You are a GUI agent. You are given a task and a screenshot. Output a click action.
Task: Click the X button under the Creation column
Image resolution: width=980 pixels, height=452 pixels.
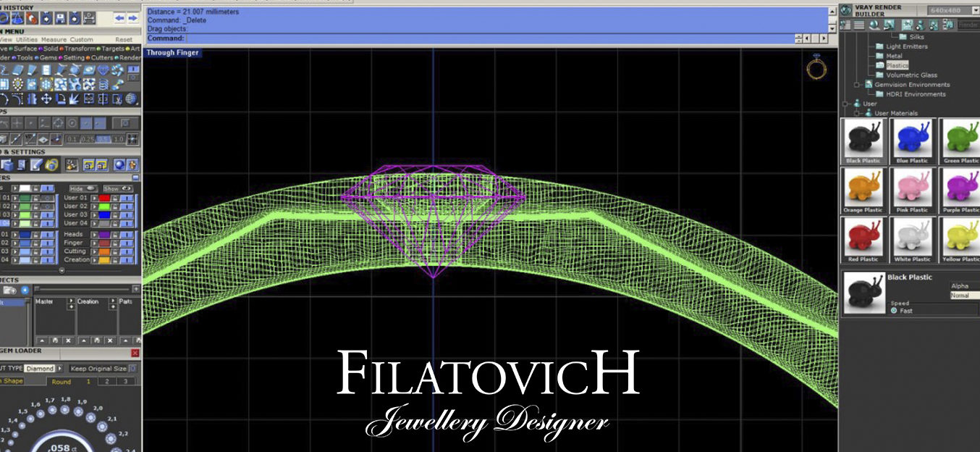pos(110,340)
